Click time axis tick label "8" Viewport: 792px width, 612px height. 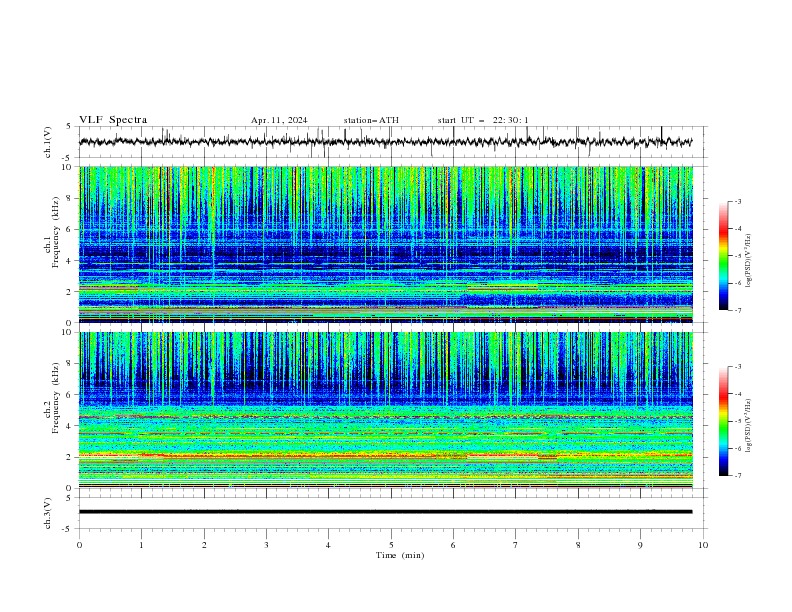(x=578, y=545)
